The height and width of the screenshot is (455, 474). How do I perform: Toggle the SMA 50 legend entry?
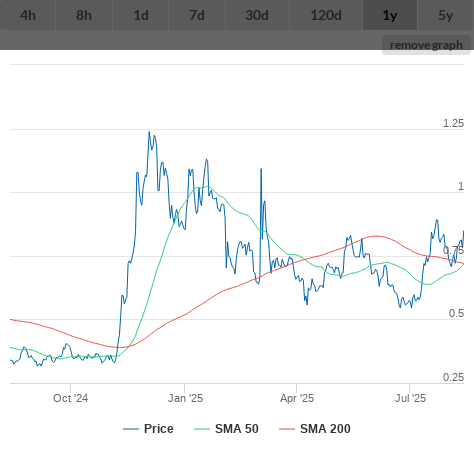[x=226, y=429]
